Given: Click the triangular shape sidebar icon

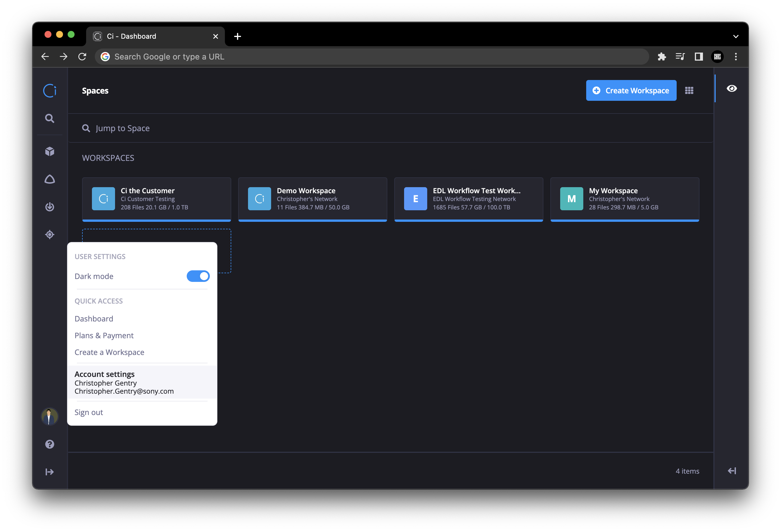Looking at the screenshot, I should 50,179.
